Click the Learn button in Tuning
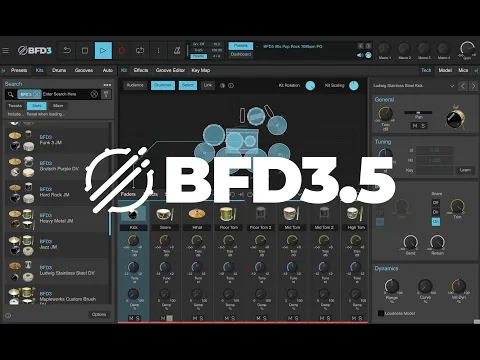480x360 pixels. point(465,170)
